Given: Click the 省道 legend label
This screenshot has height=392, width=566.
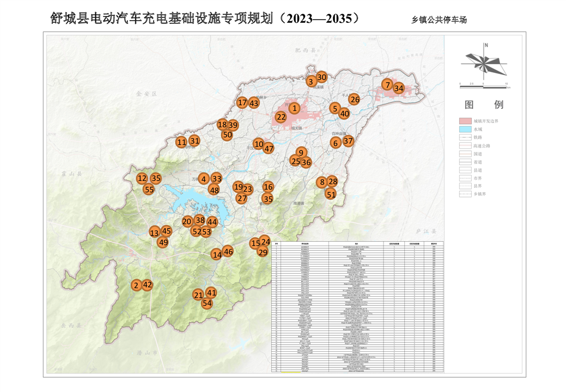Looking at the screenshot, I should tap(478, 162).
